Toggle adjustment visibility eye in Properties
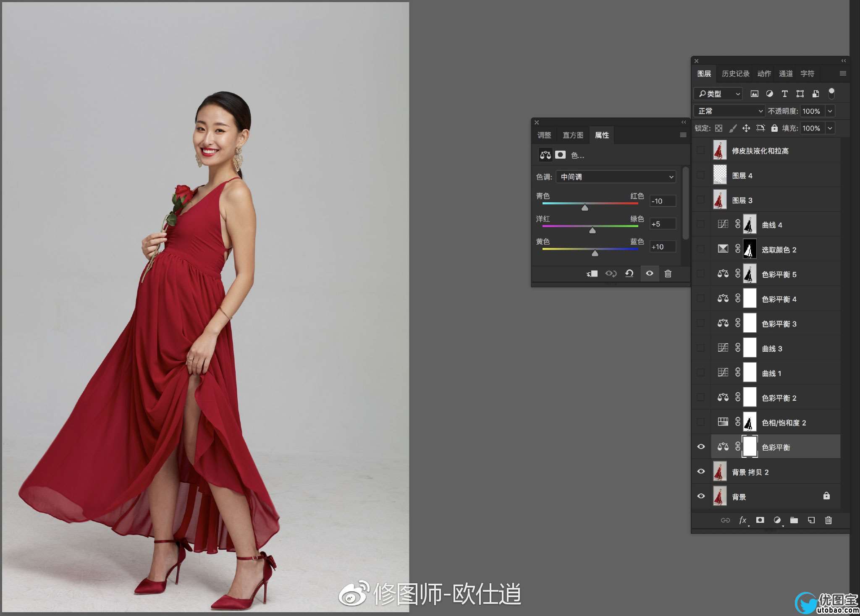 (650, 274)
